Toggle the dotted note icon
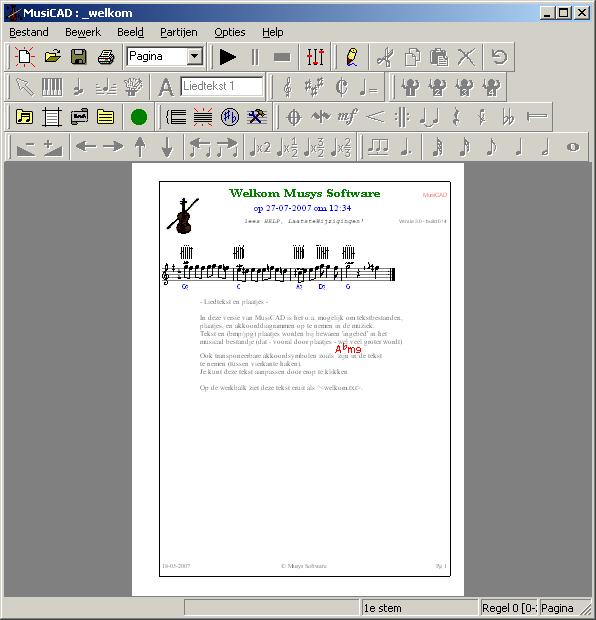 [406, 147]
